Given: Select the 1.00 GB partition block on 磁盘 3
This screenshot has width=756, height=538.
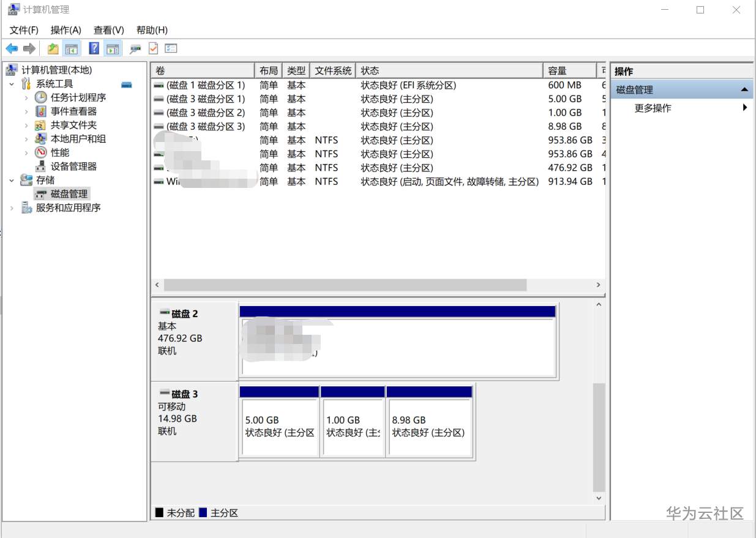Looking at the screenshot, I should (353, 422).
